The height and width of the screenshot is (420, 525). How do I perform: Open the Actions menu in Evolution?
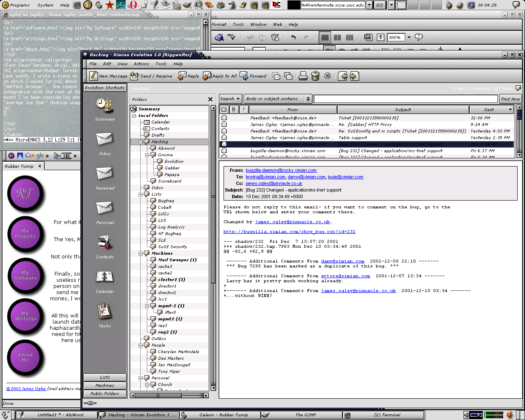point(141,64)
